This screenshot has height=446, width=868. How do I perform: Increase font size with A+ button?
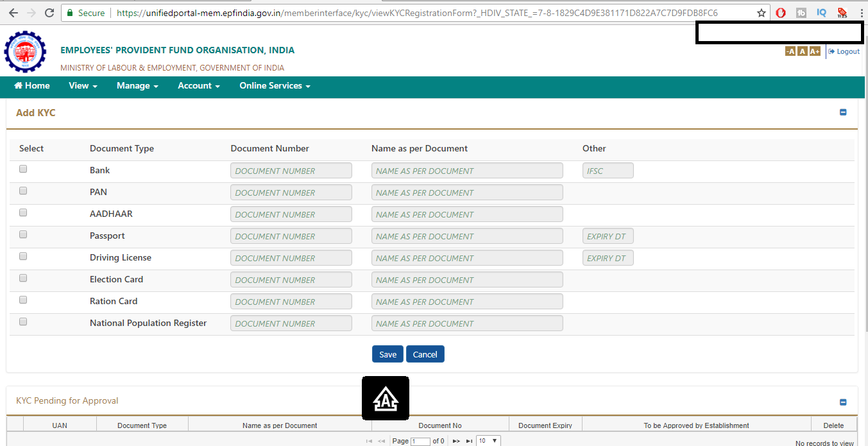pos(814,51)
